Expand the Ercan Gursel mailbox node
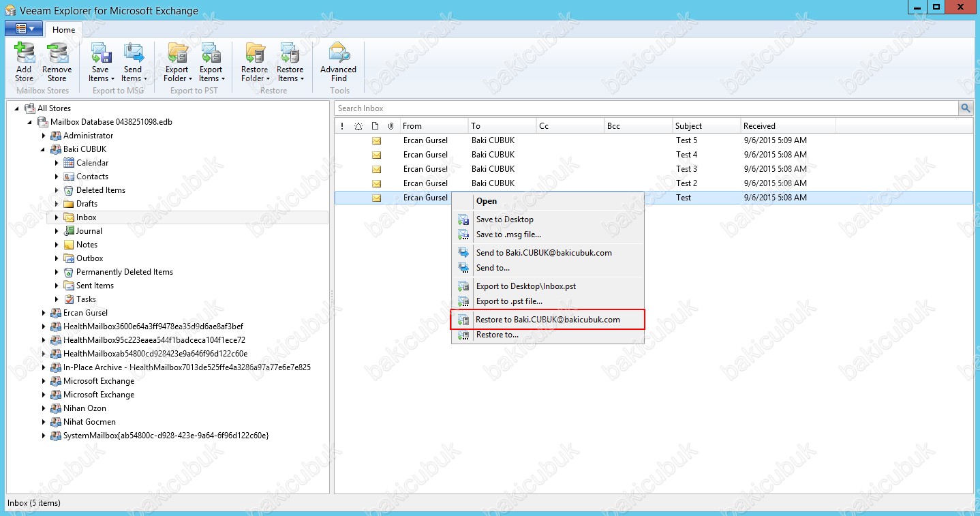 (x=43, y=313)
